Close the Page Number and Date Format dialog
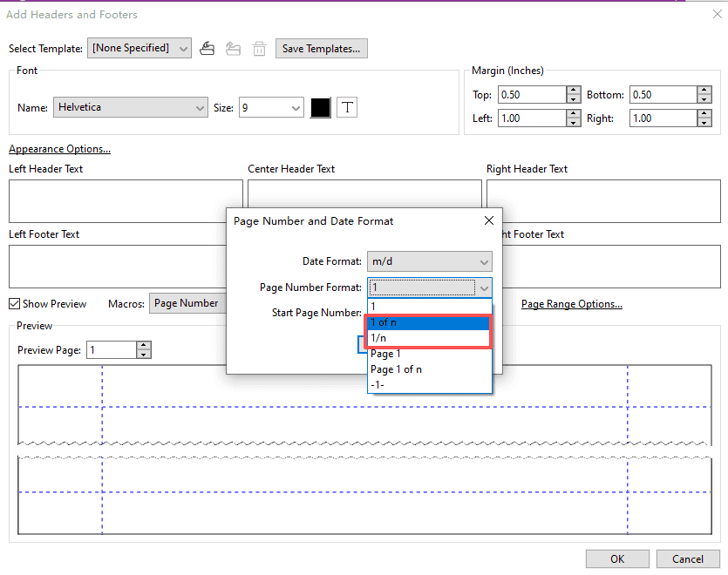728x575 pixels. (489, 220)
